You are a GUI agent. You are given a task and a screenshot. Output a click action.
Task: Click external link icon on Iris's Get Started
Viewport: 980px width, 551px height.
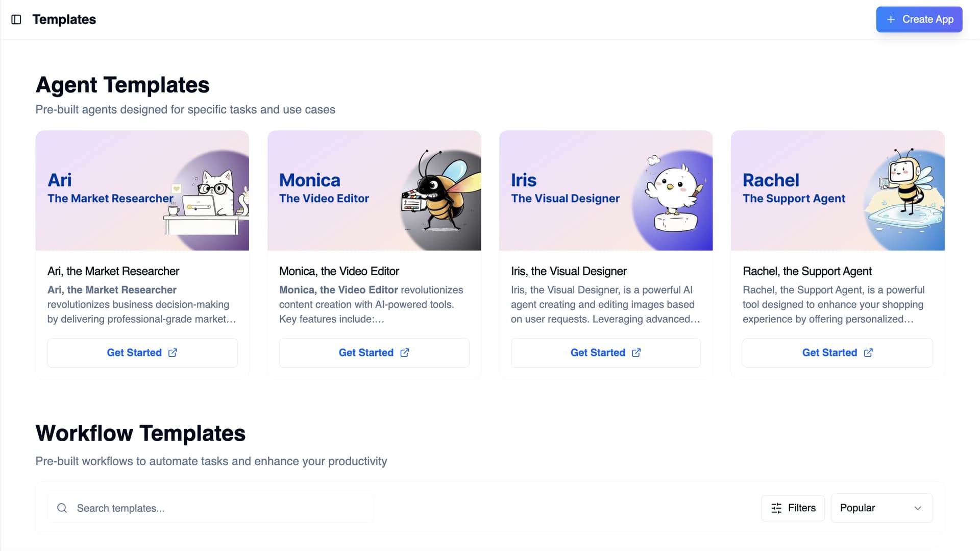point(636,353)
